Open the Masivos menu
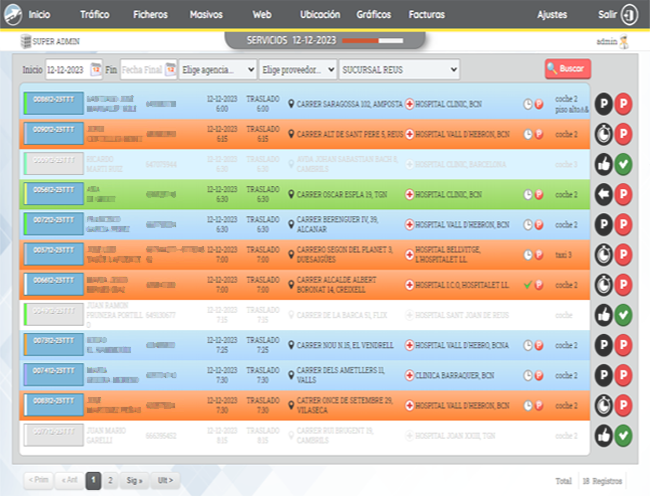650x496 pixels. click(x=206, y=15)
